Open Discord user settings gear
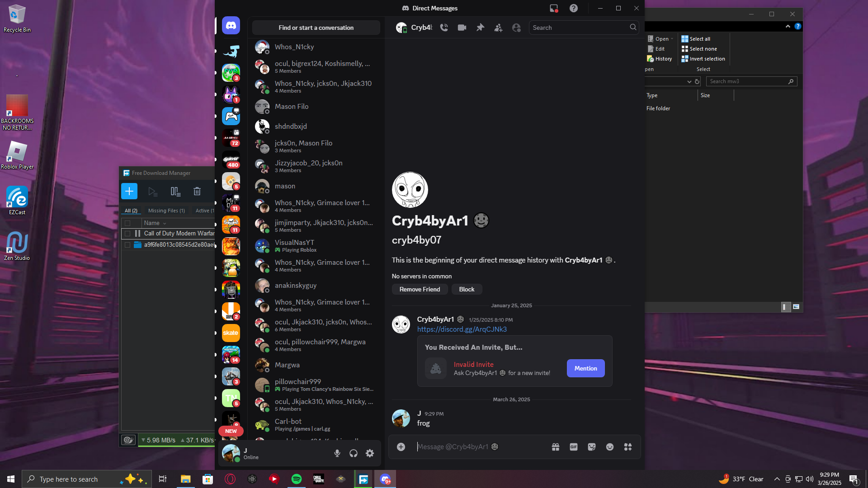Viewport: 868px width, 488px height. [x=370, y=453]
